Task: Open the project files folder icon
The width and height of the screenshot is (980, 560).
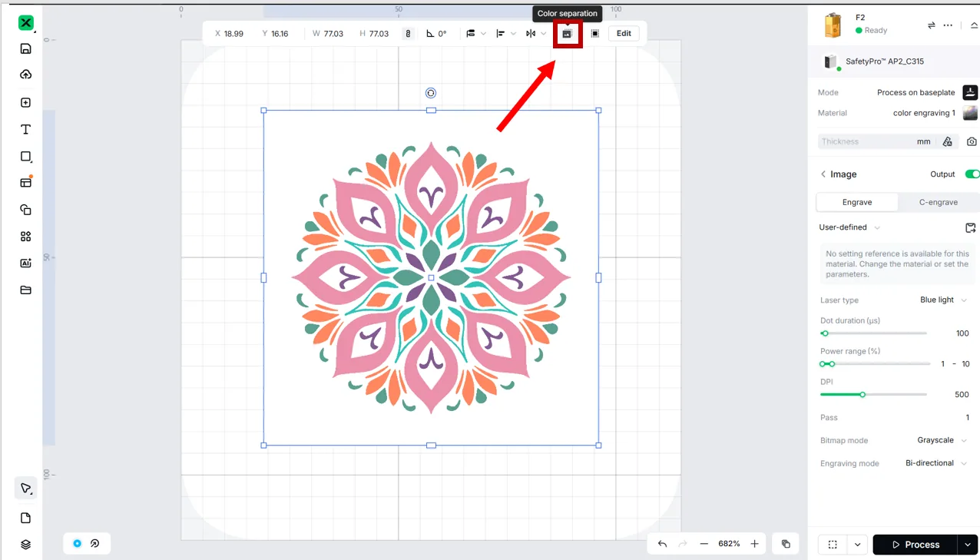Action: coord(25,290)
